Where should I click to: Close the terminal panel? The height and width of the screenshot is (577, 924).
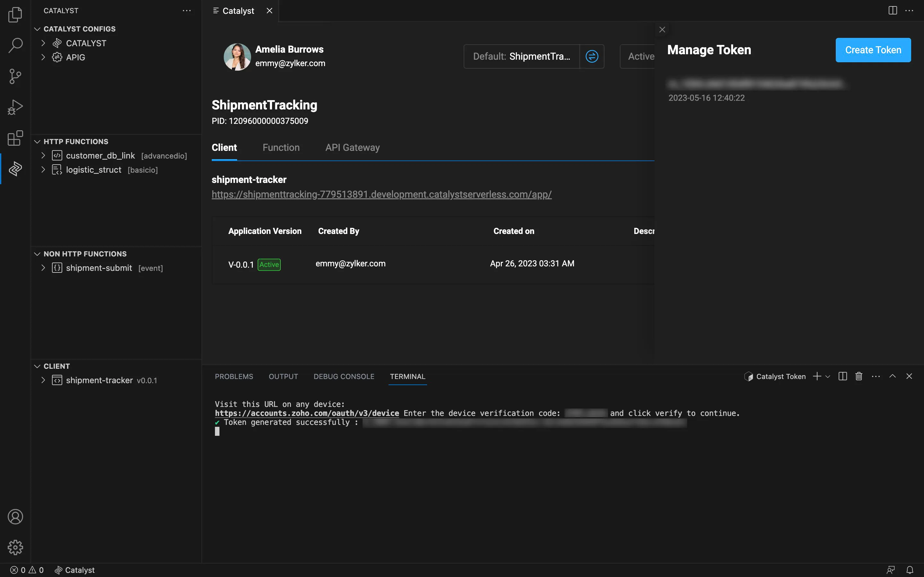coord(910,376)
